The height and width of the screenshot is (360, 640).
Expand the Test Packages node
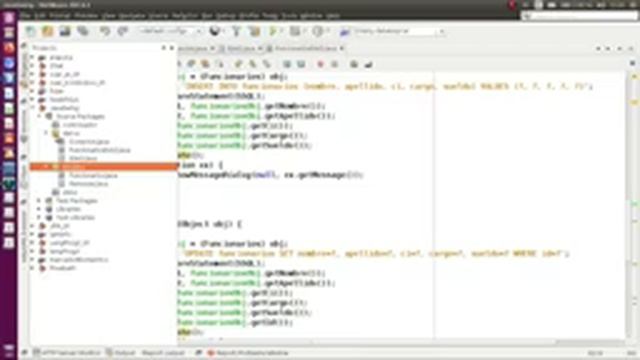39,200
